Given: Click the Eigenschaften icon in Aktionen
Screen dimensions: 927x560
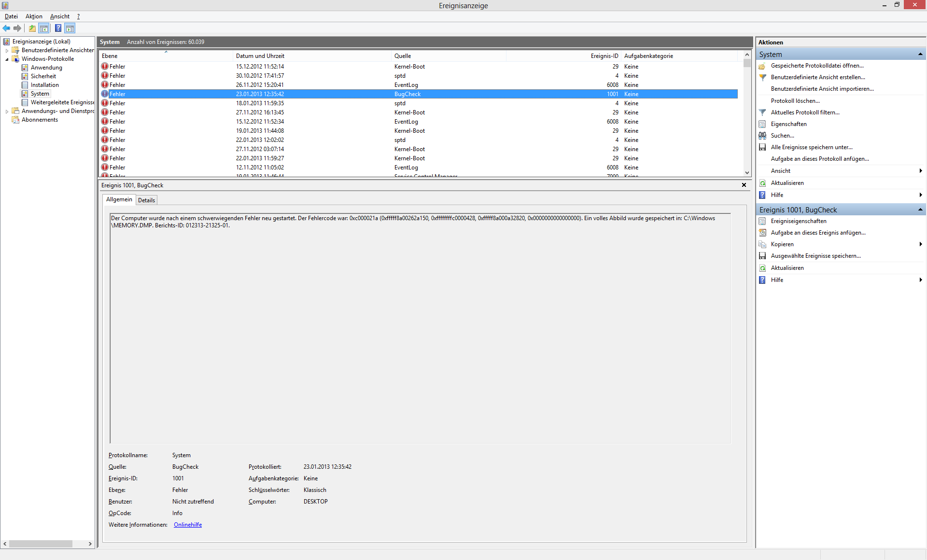Looking at the screenshot, I should (762, 124).
